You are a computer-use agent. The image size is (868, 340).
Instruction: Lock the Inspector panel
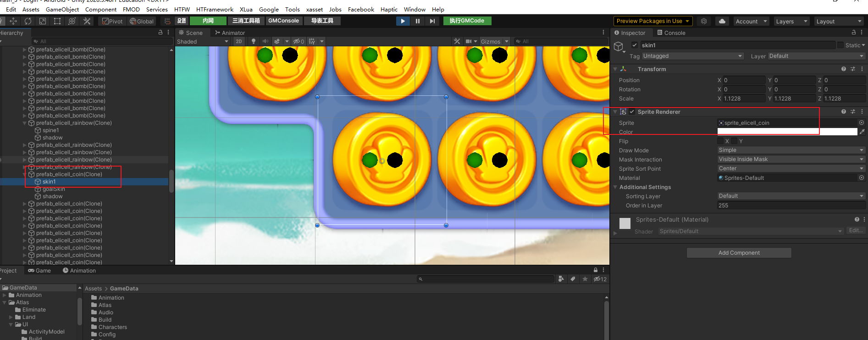[853, 33]
